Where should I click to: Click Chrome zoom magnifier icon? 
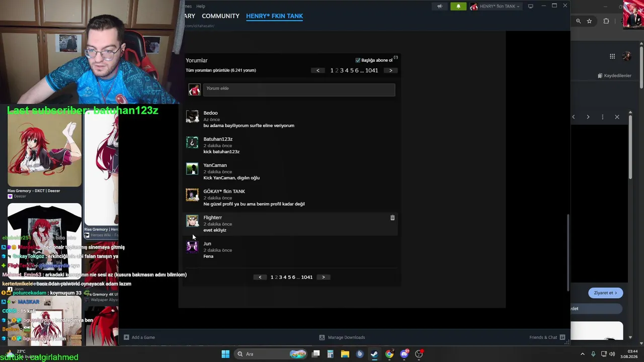(x=578, y=21)
